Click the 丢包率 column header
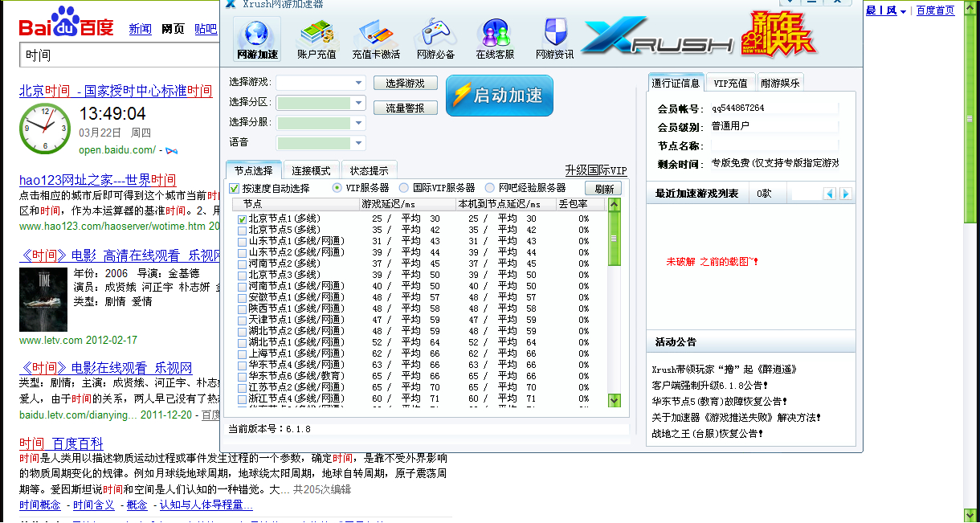 coord(582,204)
